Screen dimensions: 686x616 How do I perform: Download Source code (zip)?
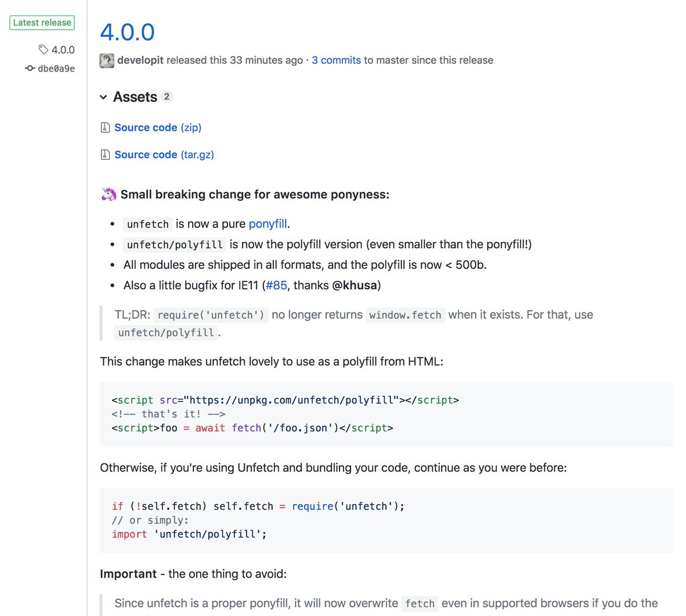click(x=146, y=127)
